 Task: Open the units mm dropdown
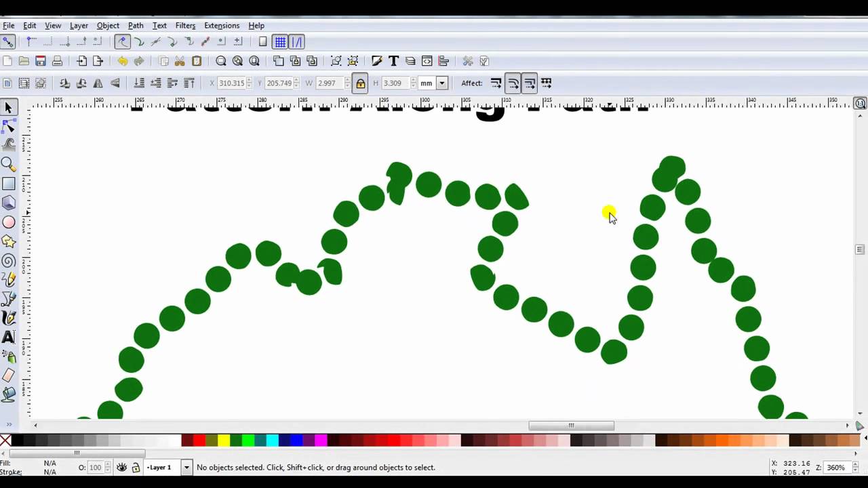(442, 83)
